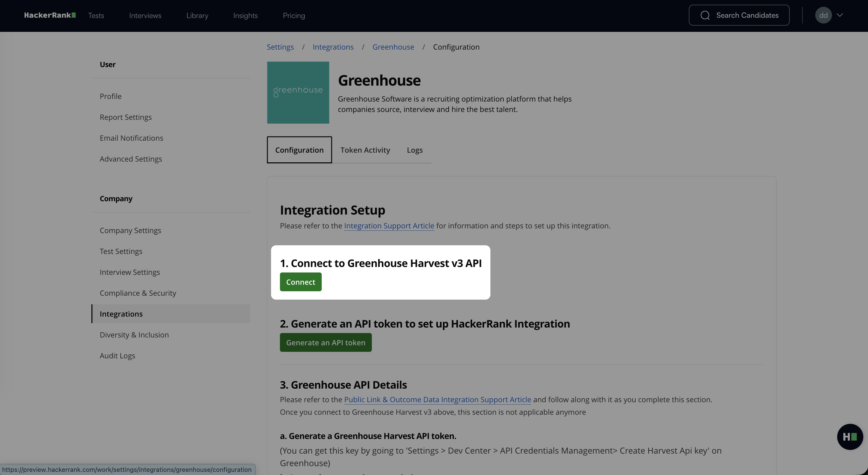Click the HackerRank logo
The image size is (868, 475).
[x=50, y=15]
